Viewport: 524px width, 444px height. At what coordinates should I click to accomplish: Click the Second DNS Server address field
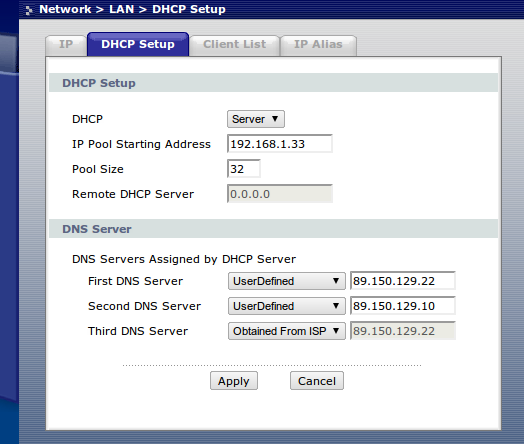coord(403,306)
